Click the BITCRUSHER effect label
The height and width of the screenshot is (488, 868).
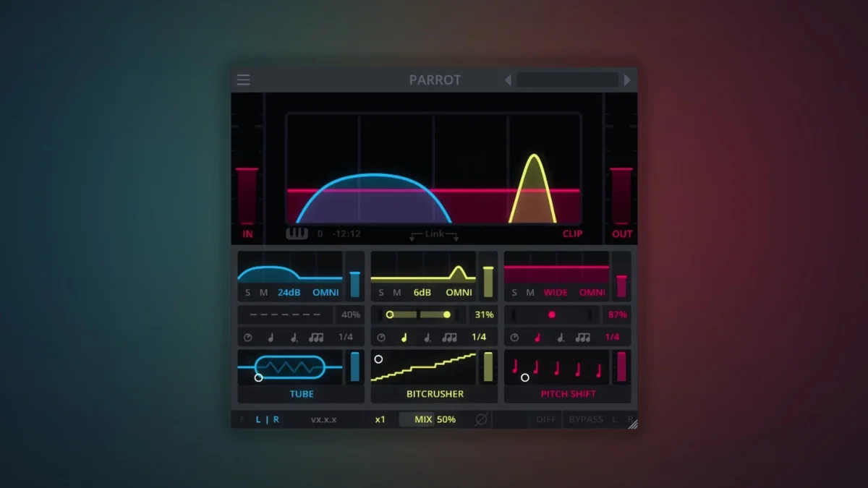435,394
